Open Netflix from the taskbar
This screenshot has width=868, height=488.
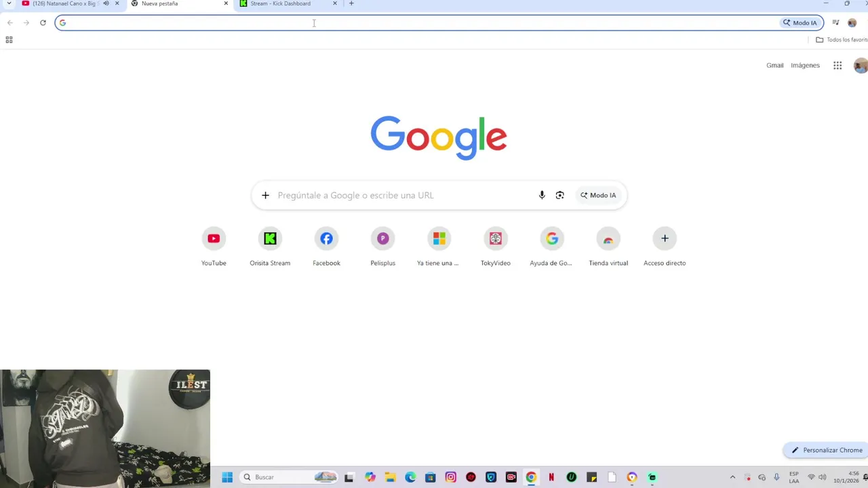pyautogui.click(x=551, y=477)
